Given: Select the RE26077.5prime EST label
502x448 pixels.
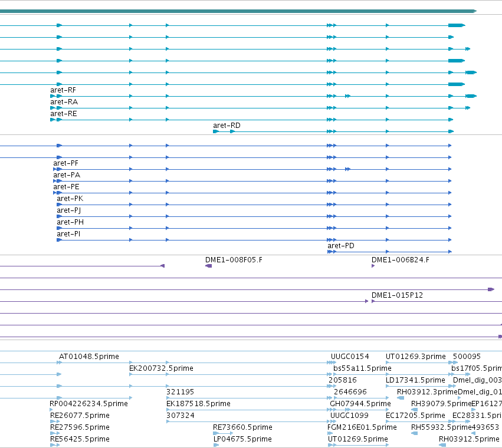Looking at the screenshot, I should point(80,416).
